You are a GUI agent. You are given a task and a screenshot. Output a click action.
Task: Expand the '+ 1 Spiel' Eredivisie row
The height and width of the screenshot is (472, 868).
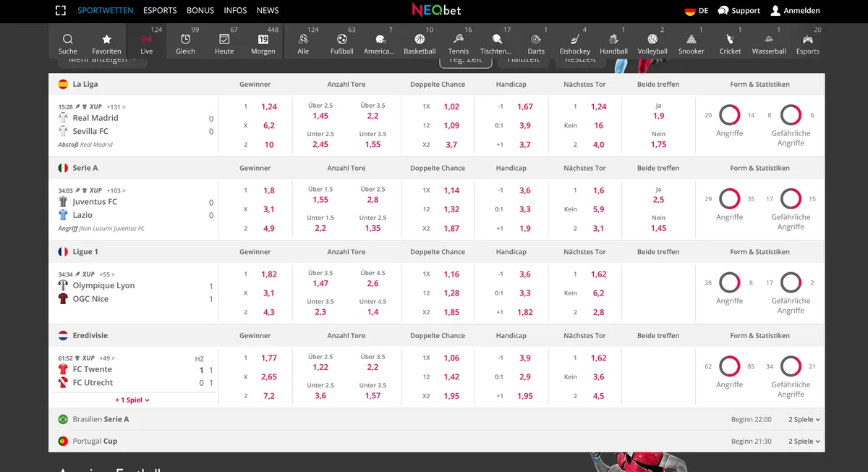coord(133,400)
